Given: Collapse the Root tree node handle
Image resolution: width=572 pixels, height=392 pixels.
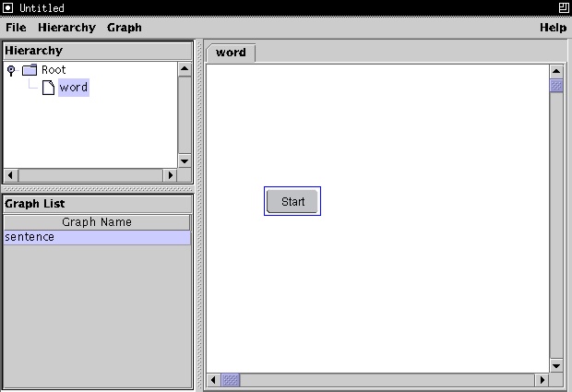Looking at the screenshot, I should point(11,70).
